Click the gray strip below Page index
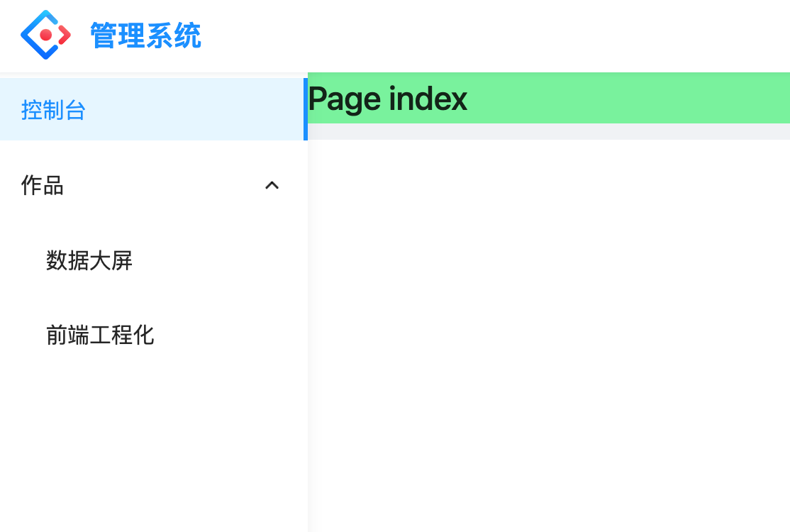Image resolution: width=790 pixels, height=532 pixels. point(549,131)
